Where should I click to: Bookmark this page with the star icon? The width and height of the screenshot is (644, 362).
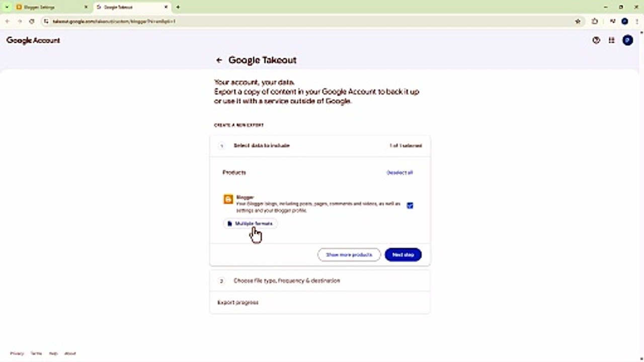pos(578,22)
